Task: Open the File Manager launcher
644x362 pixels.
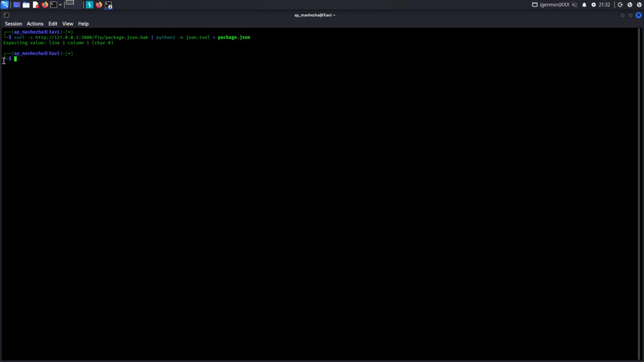Action: (x=26, y=5)
